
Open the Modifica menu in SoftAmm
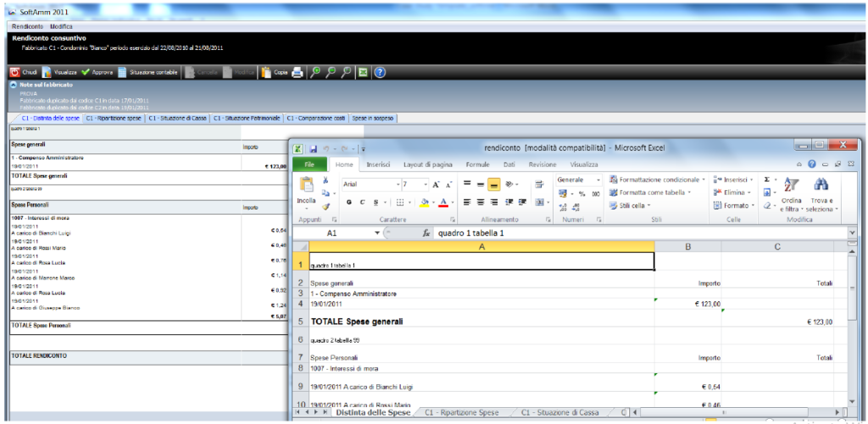[61, 26]
